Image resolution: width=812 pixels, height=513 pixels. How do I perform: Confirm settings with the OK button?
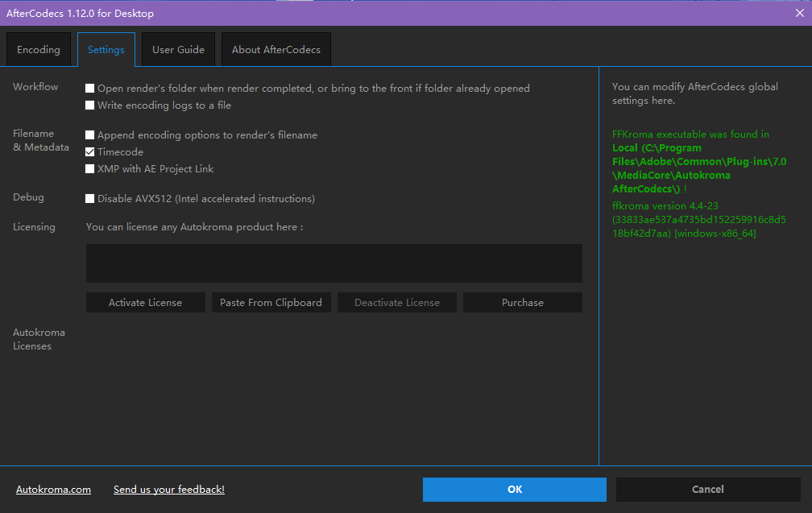[514, 489]
